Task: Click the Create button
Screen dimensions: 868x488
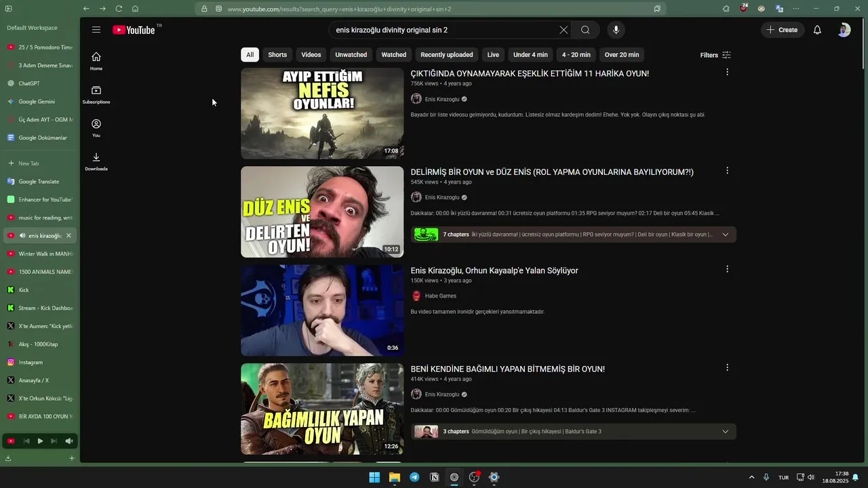Action: [782, 30]
